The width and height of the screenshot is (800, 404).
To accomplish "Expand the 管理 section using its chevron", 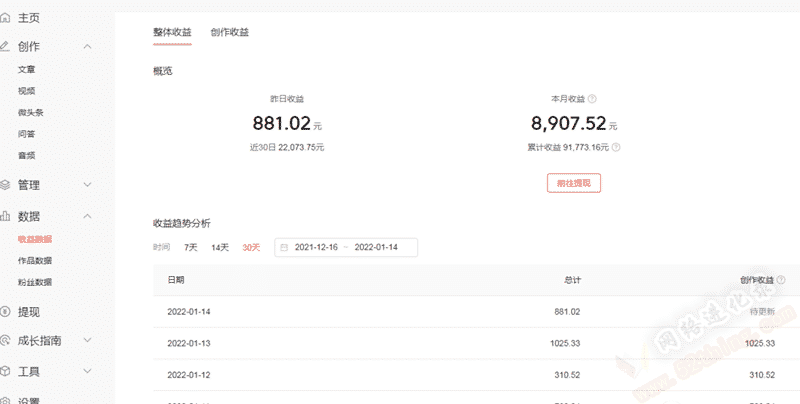I will 88,185.
